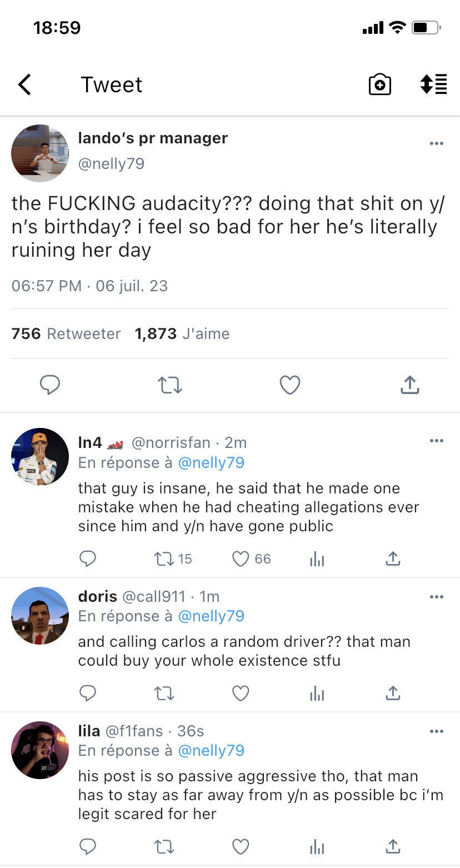This screenshot has width=460, height=868.
Task: Open the sort replies icon in header
Action: click(433, 84)
